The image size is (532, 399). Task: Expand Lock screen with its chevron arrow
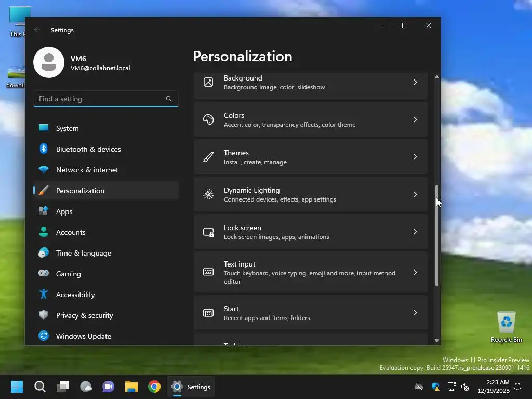pyautogui.click(x=415, y=232)
